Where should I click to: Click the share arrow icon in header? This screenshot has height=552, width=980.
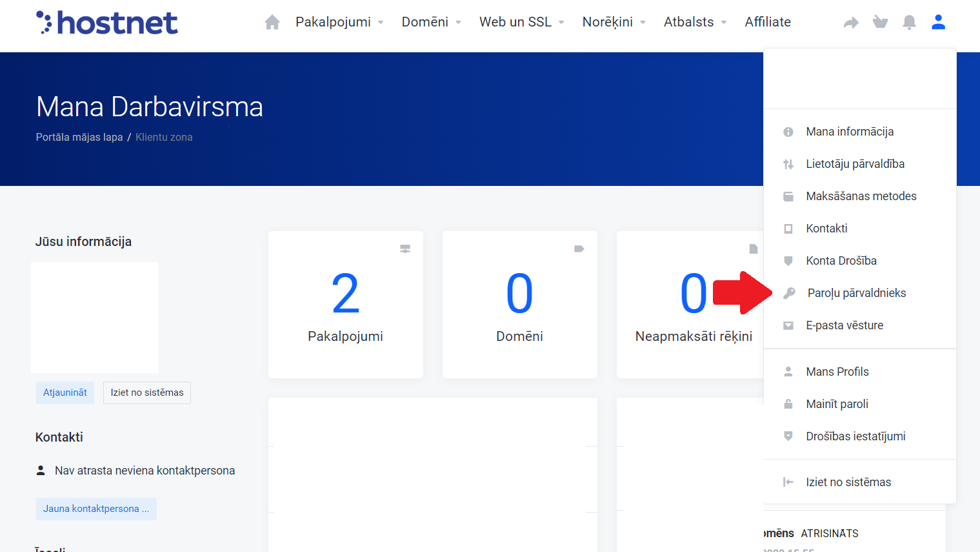(851, 23)
